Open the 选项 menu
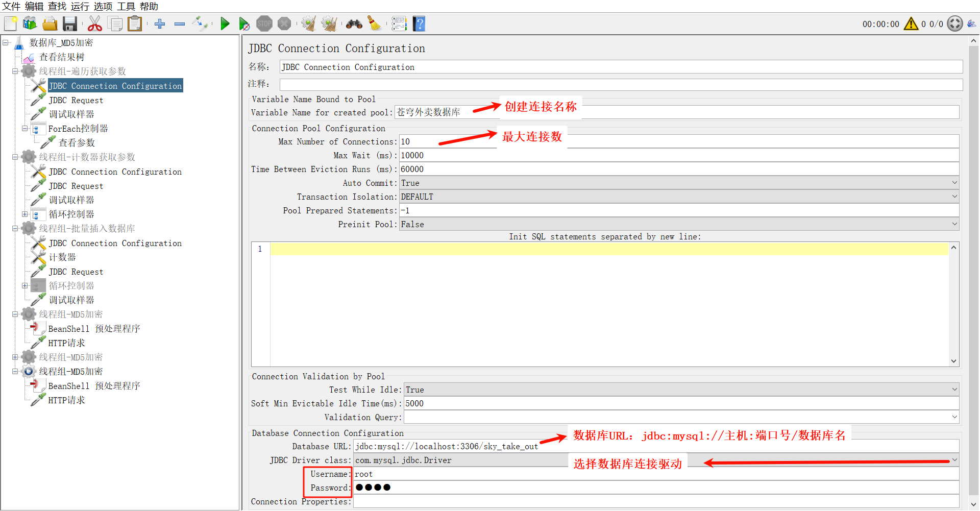The height and width of the screenshot is (511, 980). [103, 6]
